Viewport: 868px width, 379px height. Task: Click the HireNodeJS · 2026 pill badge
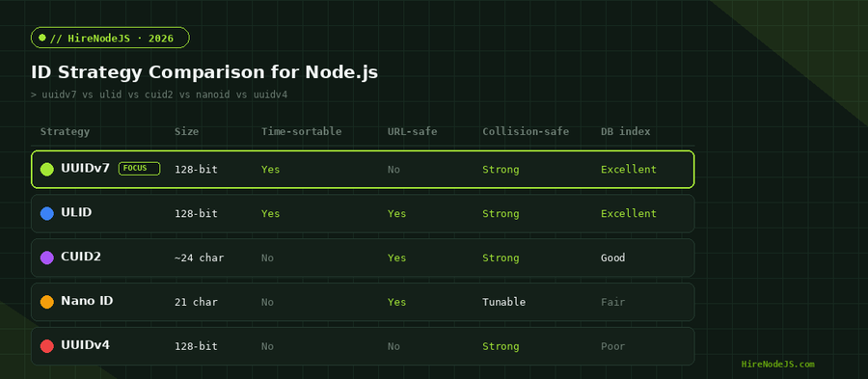click(x=110, y=38)
